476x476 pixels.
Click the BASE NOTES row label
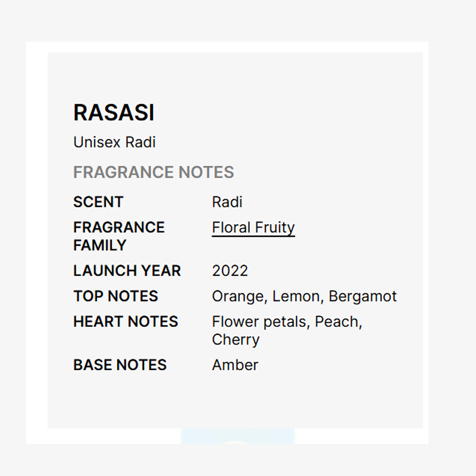tap(120, 365)
